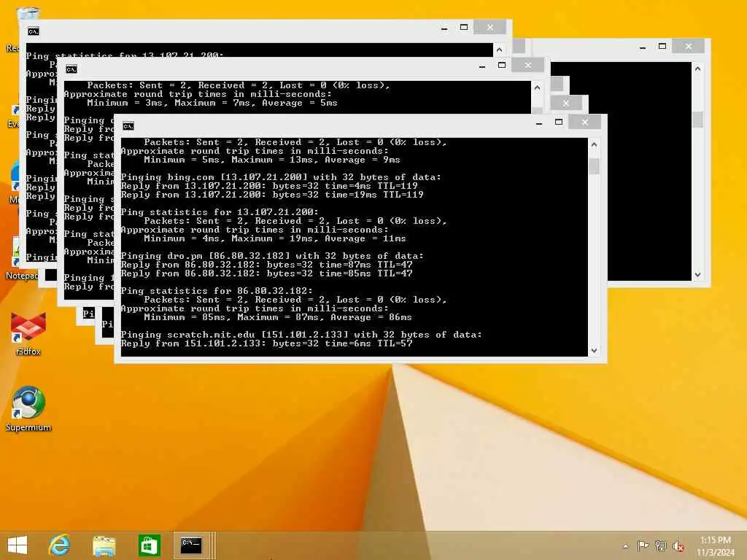Select the Command Prompt taskbar button
Viewport: 747px width, 560px height.
[x=192, y=545]
